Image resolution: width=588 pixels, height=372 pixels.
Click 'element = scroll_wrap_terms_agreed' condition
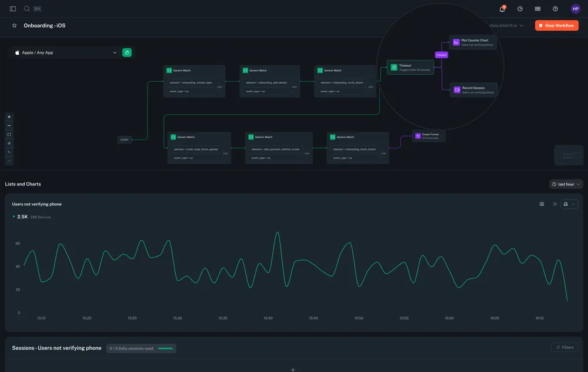pos(196,150)
